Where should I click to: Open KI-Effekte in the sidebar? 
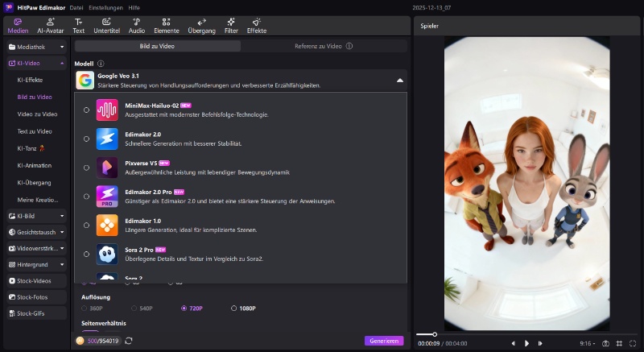pyautogui.click(x=30, y=80)
